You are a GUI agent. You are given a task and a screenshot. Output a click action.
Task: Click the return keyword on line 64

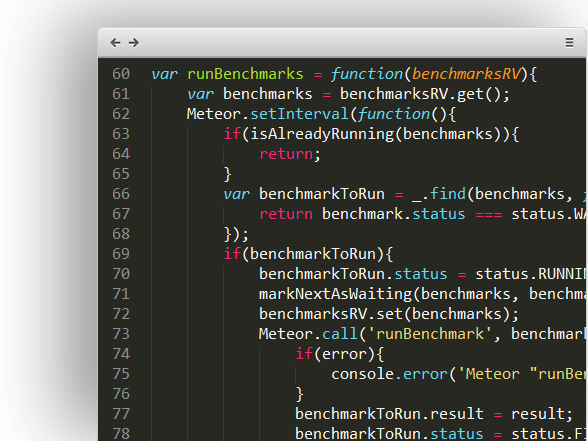pos(286,154)
